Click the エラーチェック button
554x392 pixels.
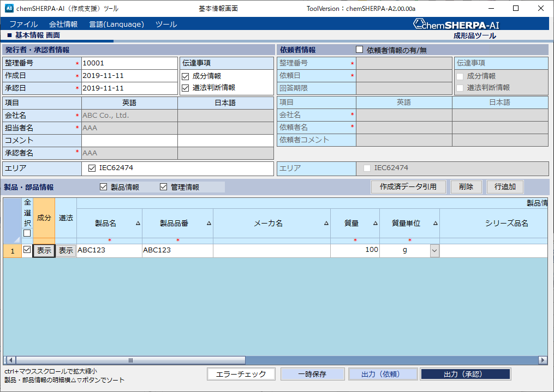(x=241, y=374)
